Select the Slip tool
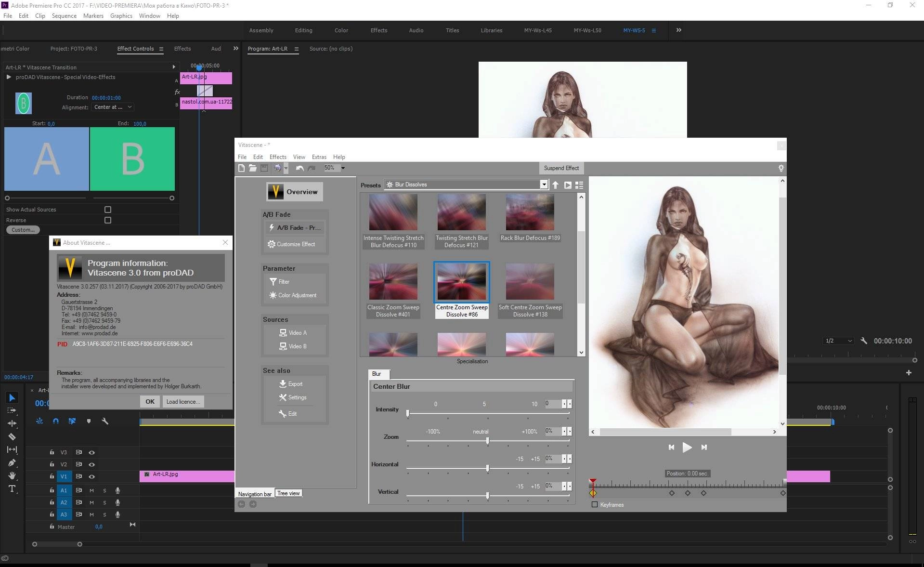 (12, 449)
